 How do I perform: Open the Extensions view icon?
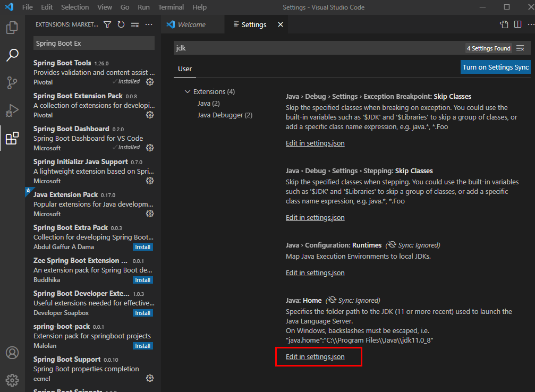click(12, 138)
